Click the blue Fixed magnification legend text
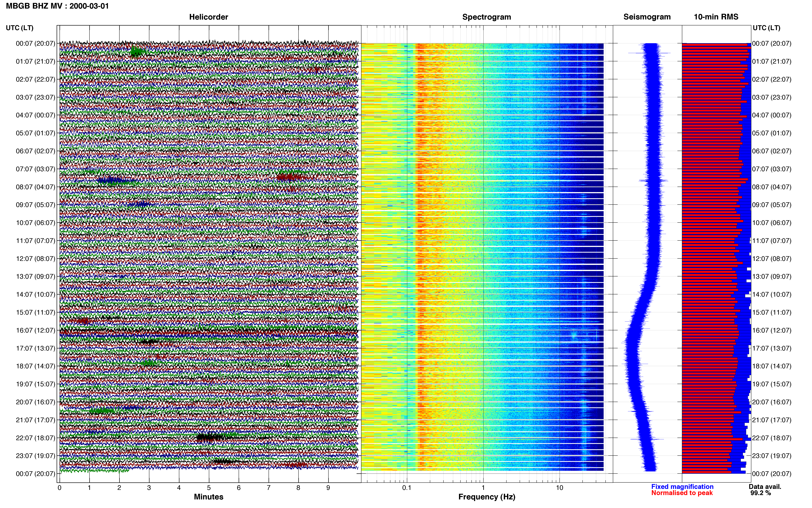The height and width of the screenshot is (508, 812). (x=682, y=486)
